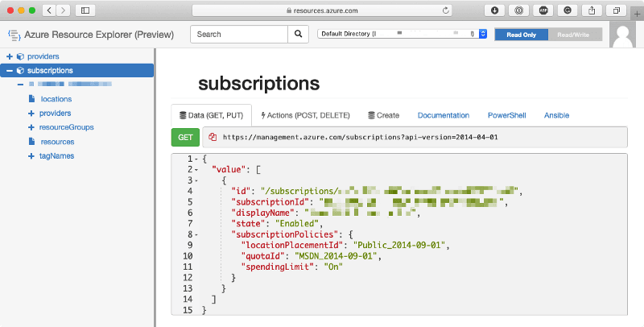644x327 pixels.
Task: Collapse the subscriptions tree node
Action: click(10, 71)
